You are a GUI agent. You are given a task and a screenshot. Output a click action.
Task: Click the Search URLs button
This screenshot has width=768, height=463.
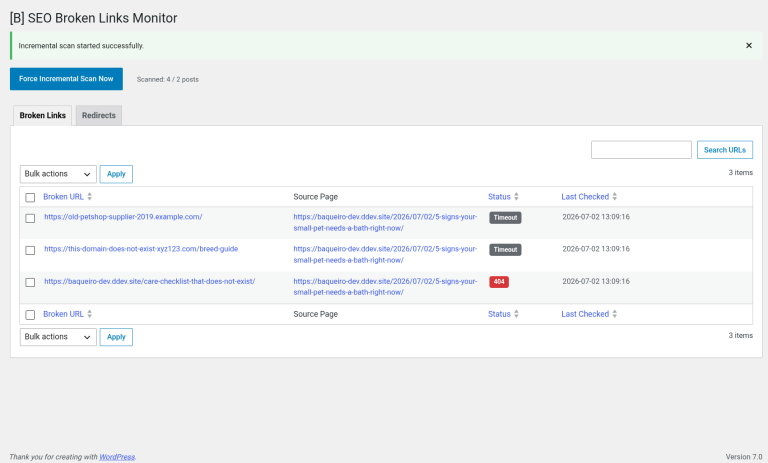click(725, 150)
